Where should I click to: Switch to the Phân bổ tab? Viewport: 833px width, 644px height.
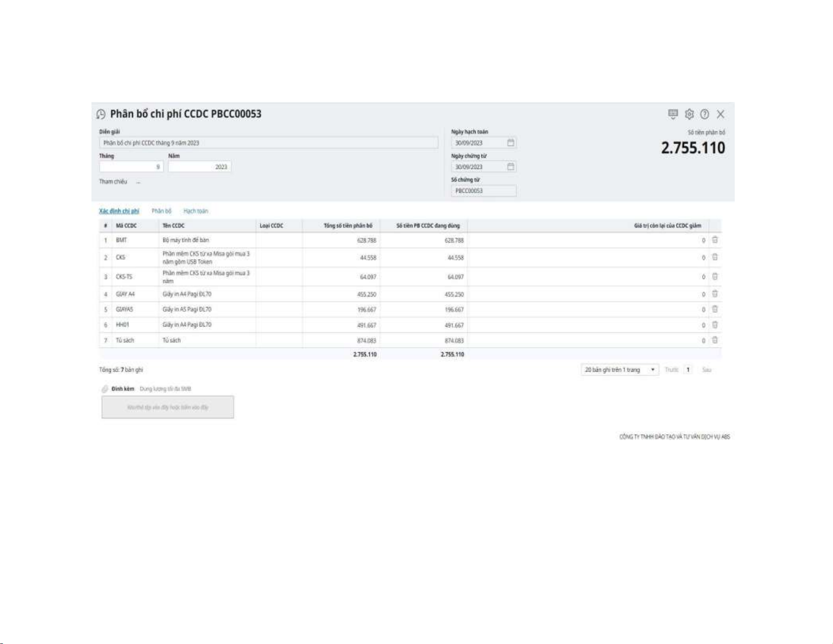pyautogui.click(x=161, y=211)
